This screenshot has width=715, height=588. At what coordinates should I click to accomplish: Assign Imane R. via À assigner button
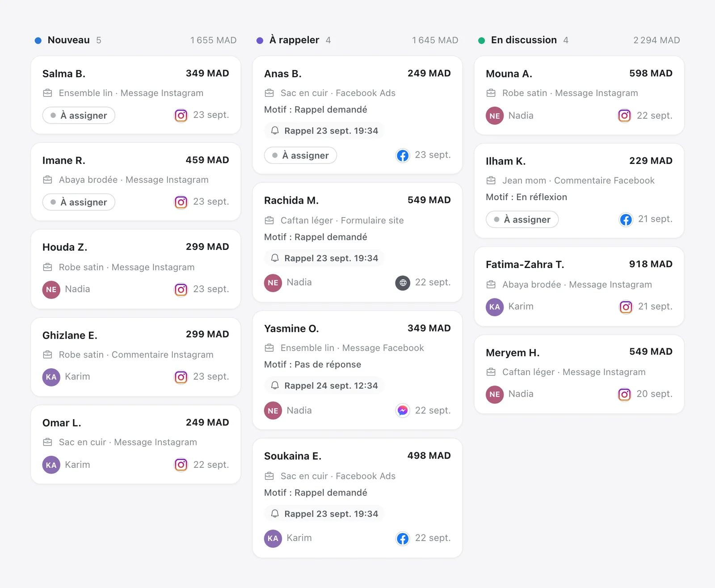pyautogui.click(x=79, y=202)
